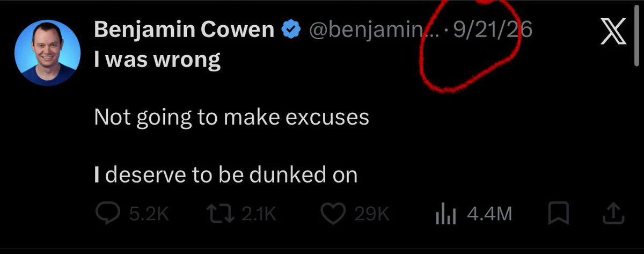This screenshot has width=644, height=254.
Task: Bookmark this tweet with the bookmark icon
Action: (559, 214)
